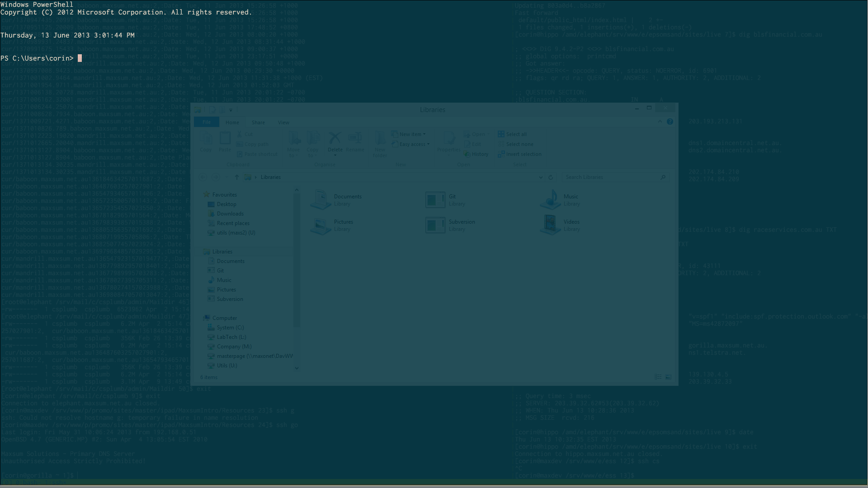Viewport: 868px width, 488px height.
Task: Select System (C:) drive in navigation pane
Action: coord(226,328)
